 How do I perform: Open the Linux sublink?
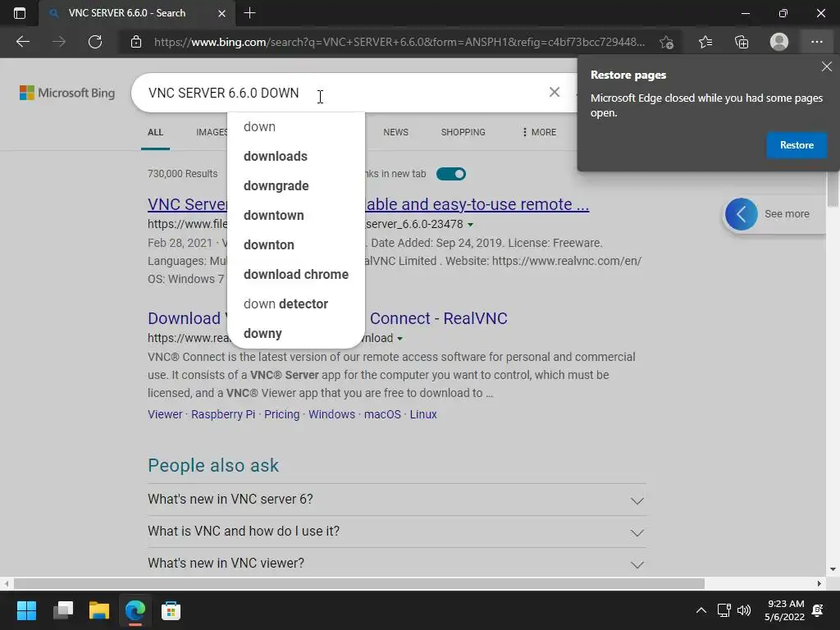(x=423, y=414)
